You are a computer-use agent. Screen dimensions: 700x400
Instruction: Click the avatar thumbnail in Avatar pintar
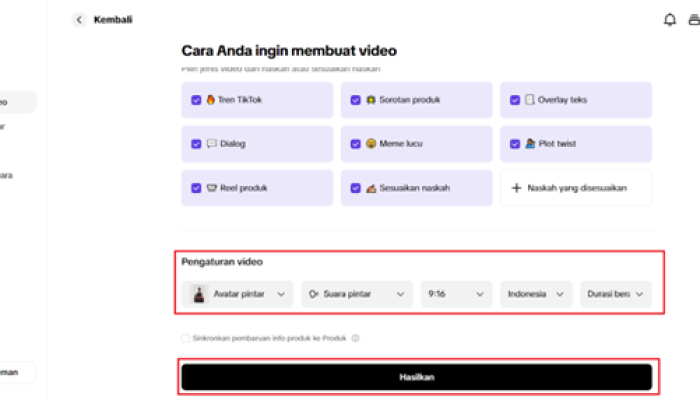click(199, 294)
